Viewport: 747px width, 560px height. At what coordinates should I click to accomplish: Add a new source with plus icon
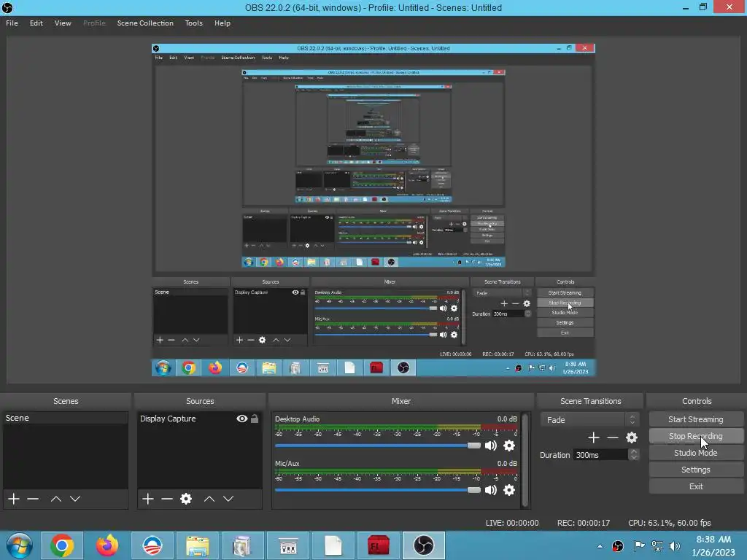pos(147,499)
